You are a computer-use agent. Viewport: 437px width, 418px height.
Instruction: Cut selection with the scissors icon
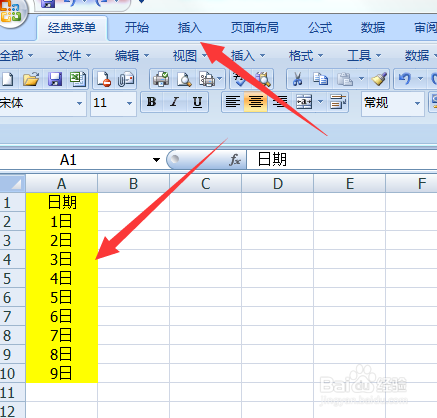pos(297,79)
